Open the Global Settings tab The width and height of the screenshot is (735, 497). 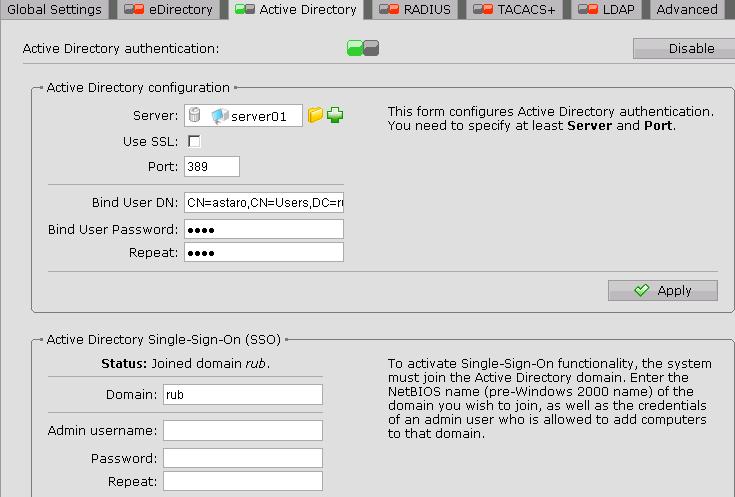coord(54,9)
